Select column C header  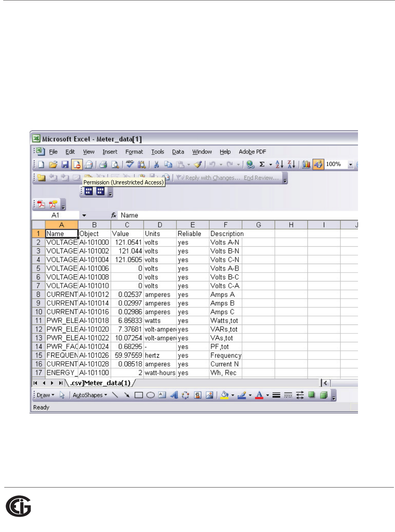click(x=127, y=225)
